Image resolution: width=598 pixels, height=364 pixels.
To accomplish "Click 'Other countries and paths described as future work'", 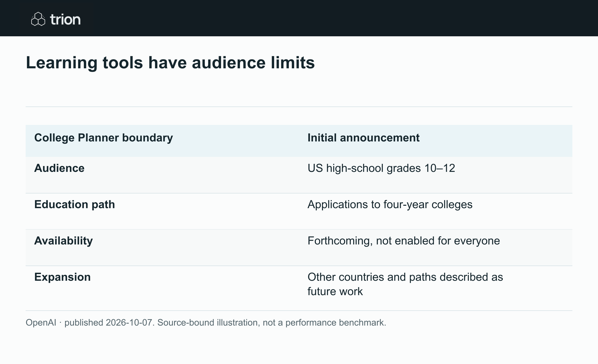I will tap(405, 284).
